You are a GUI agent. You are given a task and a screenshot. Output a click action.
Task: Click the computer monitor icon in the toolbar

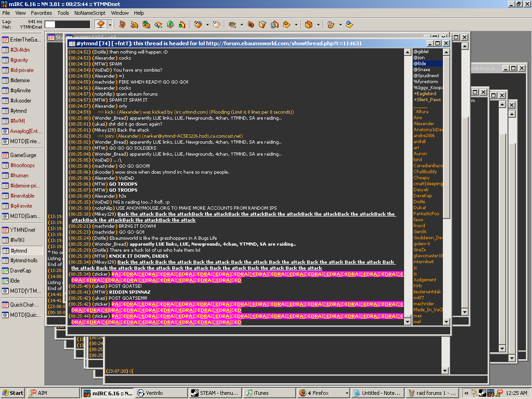[x=122, y=24]
